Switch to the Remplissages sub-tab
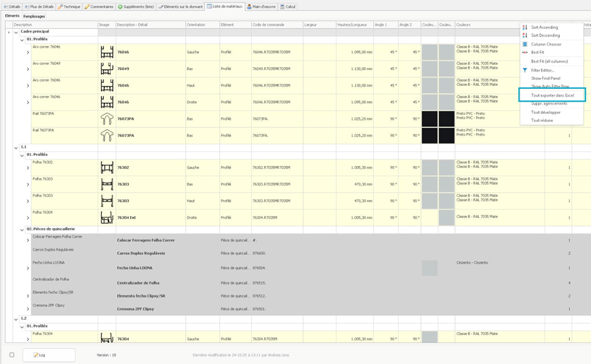This screenshot has width=591, height=364. 34,16
